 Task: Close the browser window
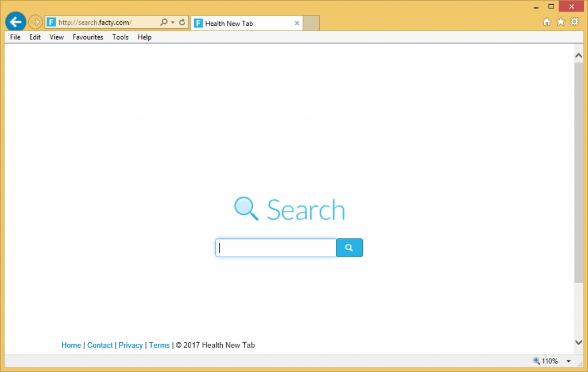571,6
